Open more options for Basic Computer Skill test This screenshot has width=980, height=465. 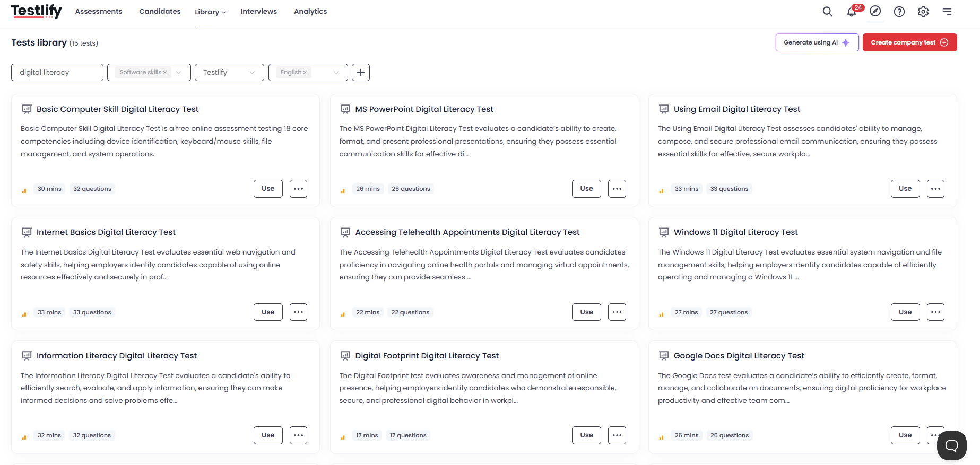pyautogui.click(x=298, y=189)
